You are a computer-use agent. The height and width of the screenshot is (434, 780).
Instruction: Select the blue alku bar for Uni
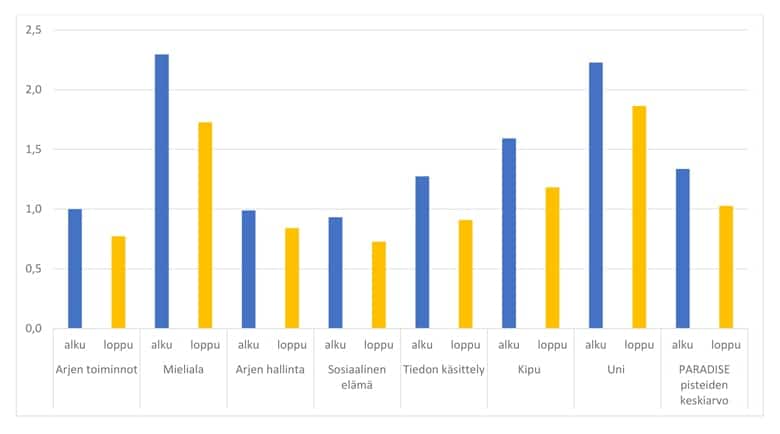click(x=596, y=195)
